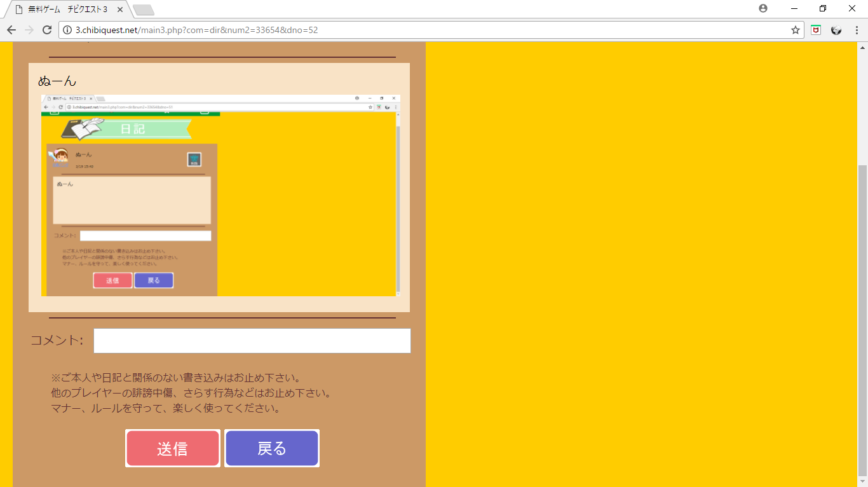The width and height of the screenshot is (868, 487).
Task: Click the page scrollbar down arrow
Action: (862, 481)
